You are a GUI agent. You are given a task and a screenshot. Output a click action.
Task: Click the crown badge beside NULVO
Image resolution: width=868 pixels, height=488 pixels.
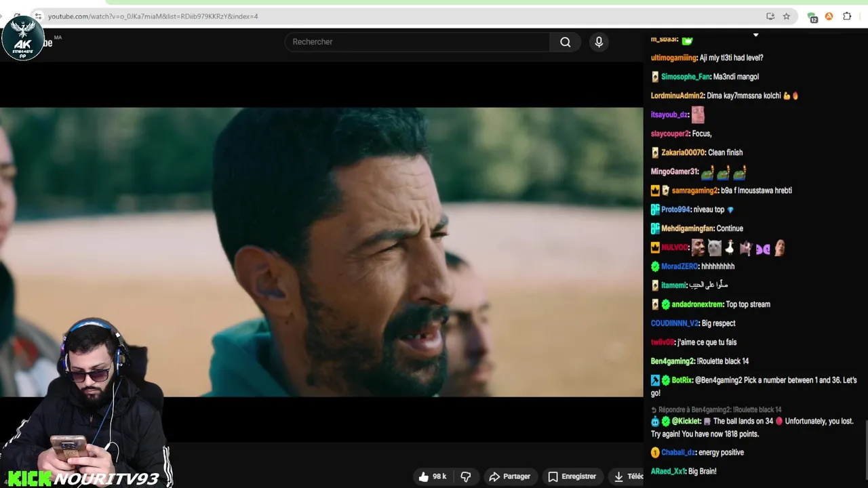(x=655, y=247)
